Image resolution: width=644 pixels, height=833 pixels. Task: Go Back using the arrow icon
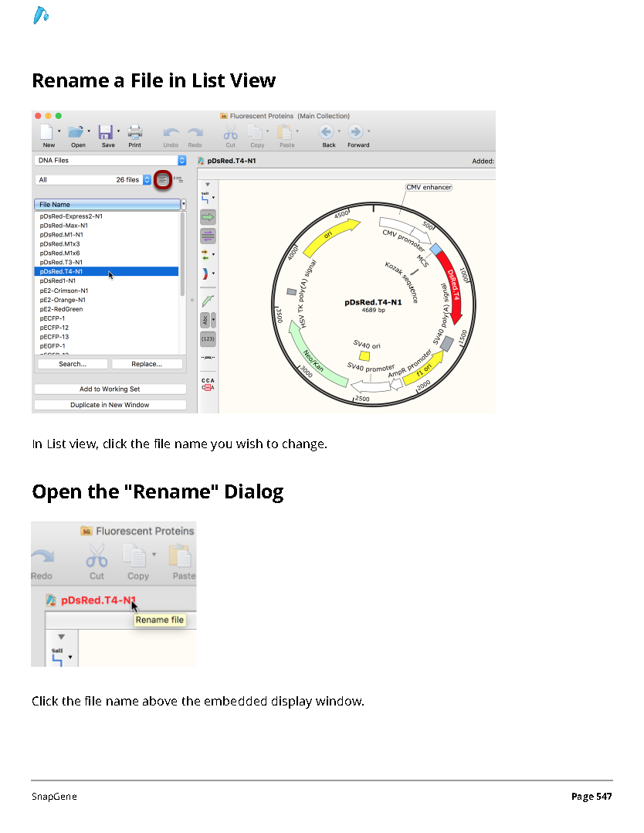(x=326, y=131)
